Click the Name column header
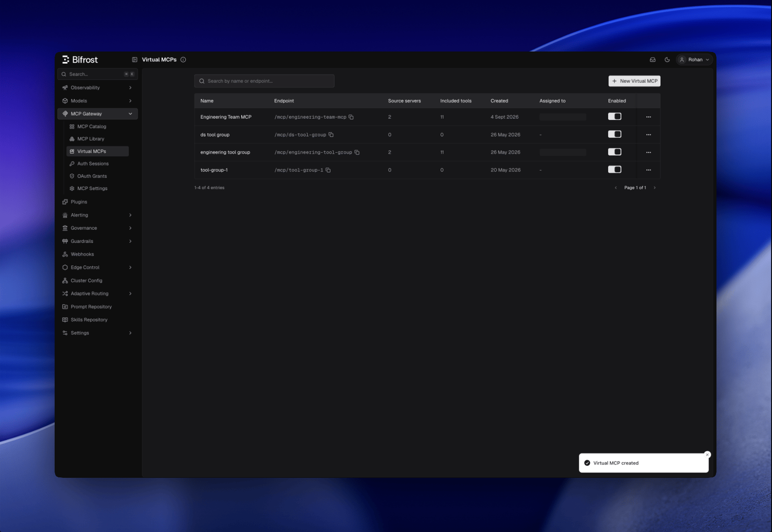This screenshot has height=532, width=772. click(x=207, y=101)
